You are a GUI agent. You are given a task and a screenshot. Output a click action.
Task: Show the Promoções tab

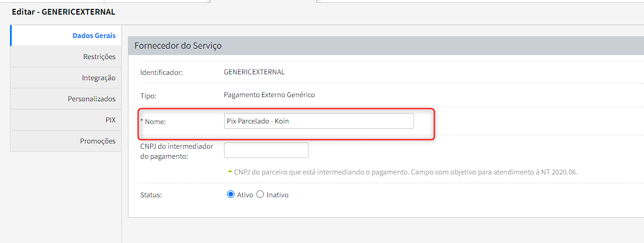tap(97, 141)
